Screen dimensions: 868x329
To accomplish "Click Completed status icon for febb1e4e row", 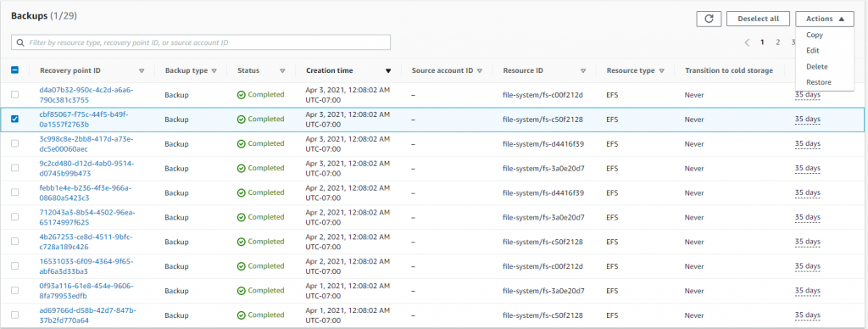I will pyautogui.click(x=241, y=192).
